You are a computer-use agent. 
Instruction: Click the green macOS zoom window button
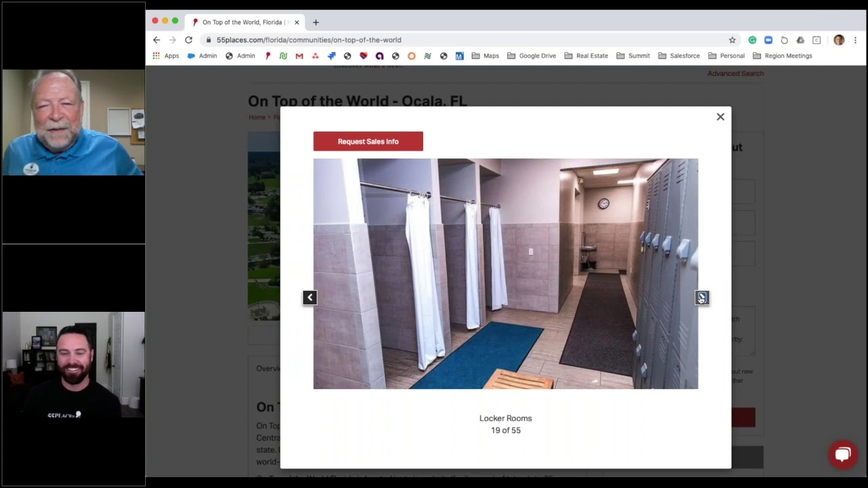coord(175,21)
